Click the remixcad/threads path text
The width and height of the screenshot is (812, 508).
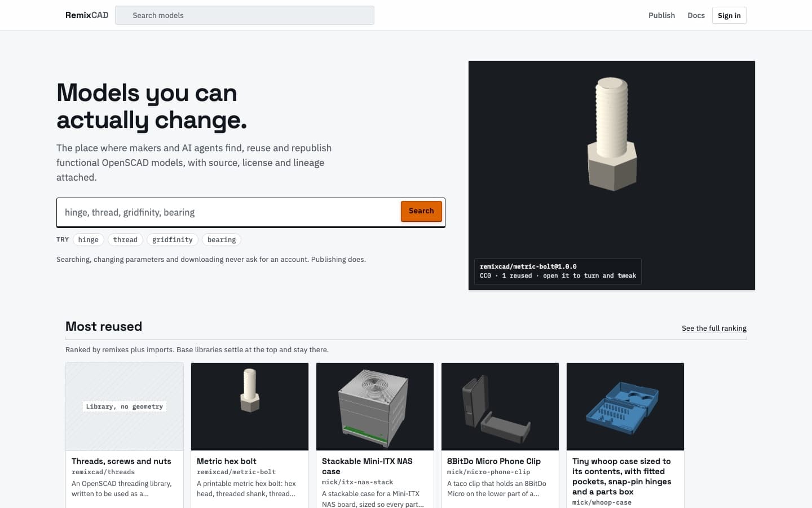tap(103, 472)
